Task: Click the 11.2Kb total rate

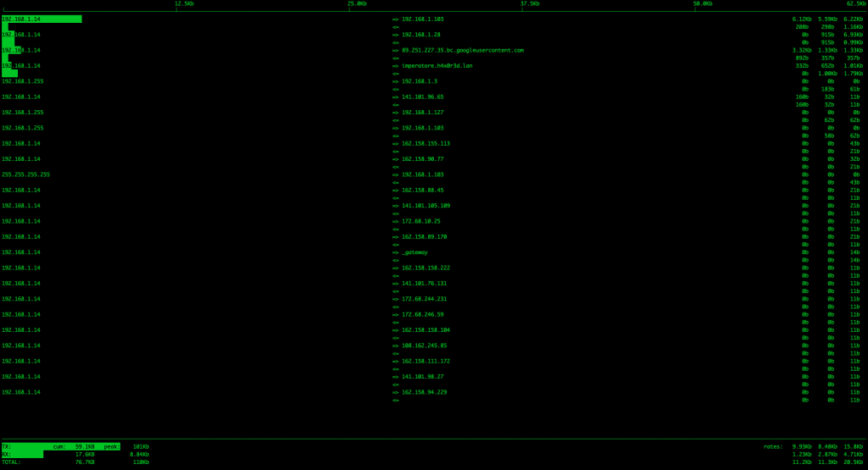Action: pos(802,462)
